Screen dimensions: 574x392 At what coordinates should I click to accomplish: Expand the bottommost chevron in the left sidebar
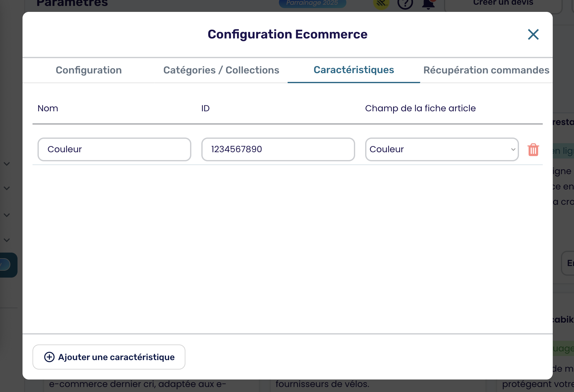[x=7, y=240]
